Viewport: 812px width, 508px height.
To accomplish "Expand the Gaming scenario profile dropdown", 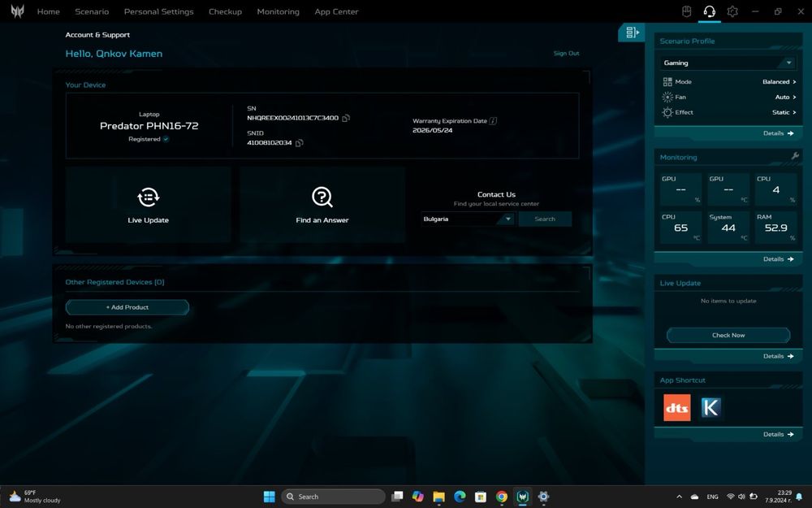I will (x=788, y=63).
